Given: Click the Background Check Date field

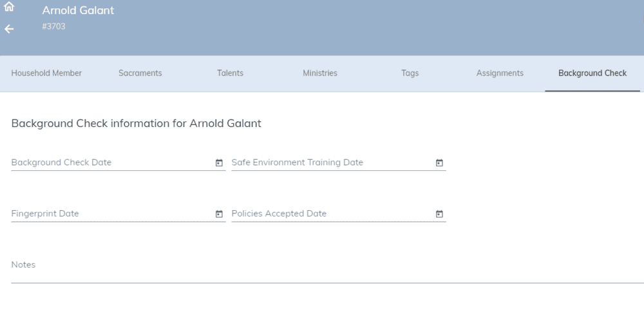Looking at the screenshot, I should click(x=118, y=162).
